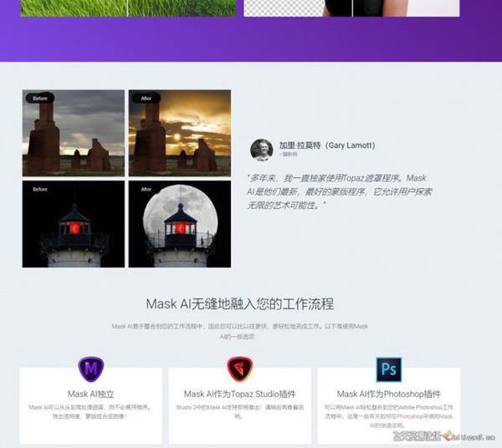Click the After badge on the moon lighthouse image
This screenshot has width=502, height=448.
pos(147,189)
